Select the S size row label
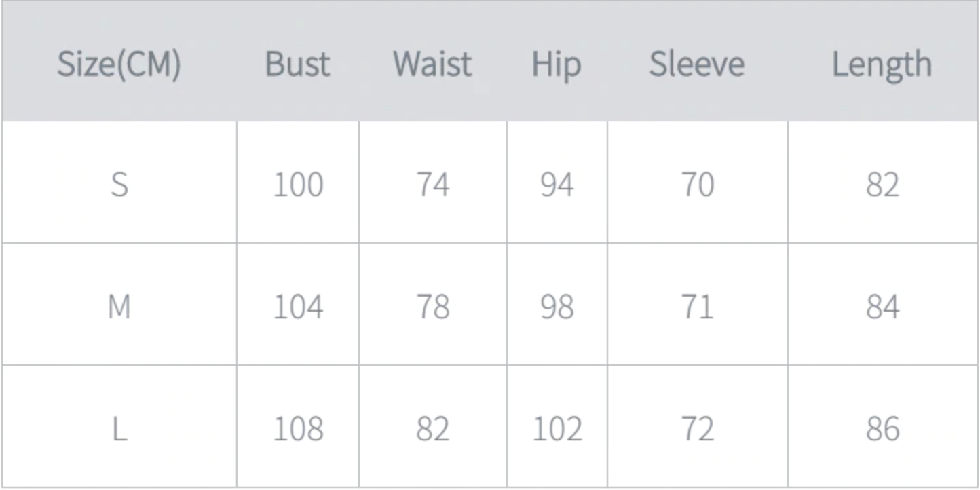980x490 pixels. [119, 185]
